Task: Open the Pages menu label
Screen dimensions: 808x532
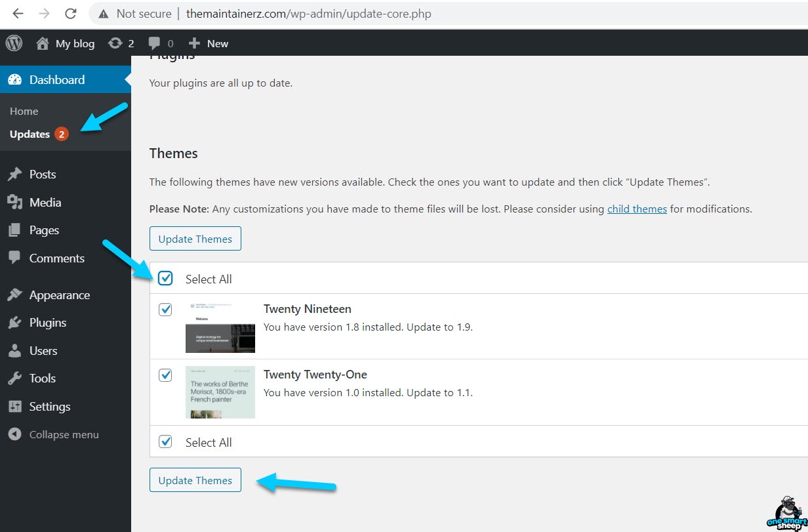Action: (x=44, y=230)
